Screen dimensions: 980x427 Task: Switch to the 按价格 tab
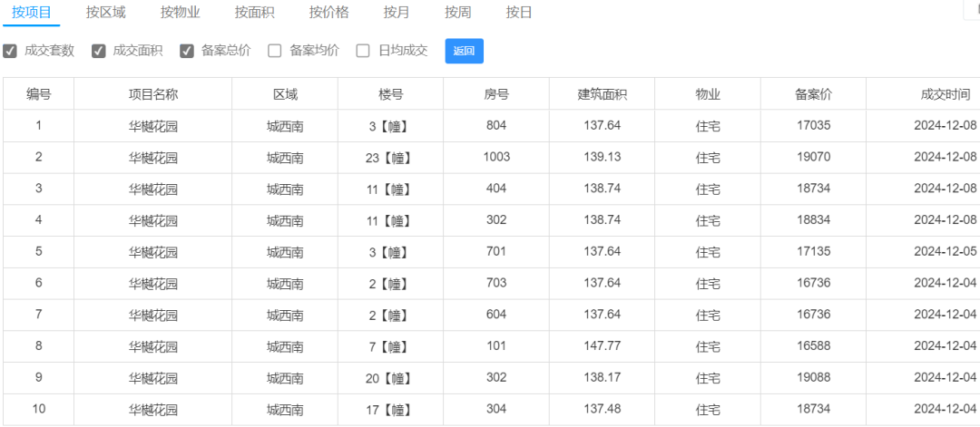point(328,13)
